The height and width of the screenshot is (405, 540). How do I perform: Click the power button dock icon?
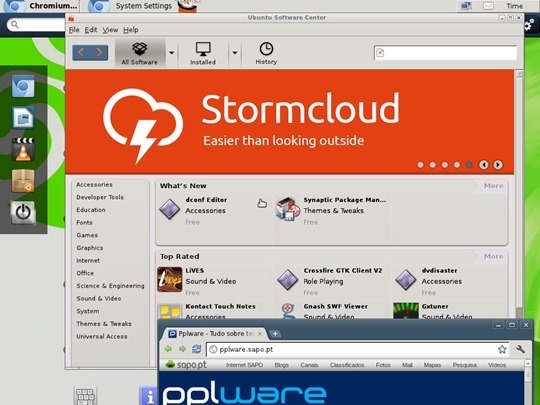tap(23, 212)
